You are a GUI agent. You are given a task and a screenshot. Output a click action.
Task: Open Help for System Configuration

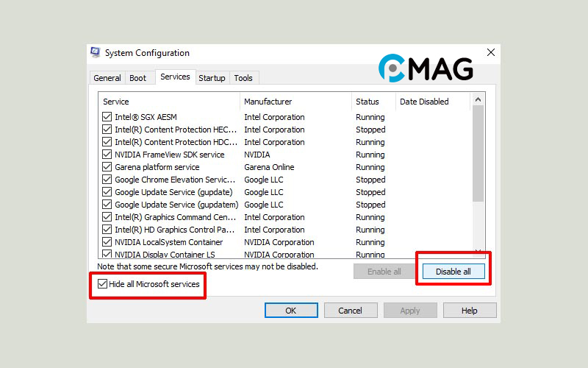pos(470,311)
